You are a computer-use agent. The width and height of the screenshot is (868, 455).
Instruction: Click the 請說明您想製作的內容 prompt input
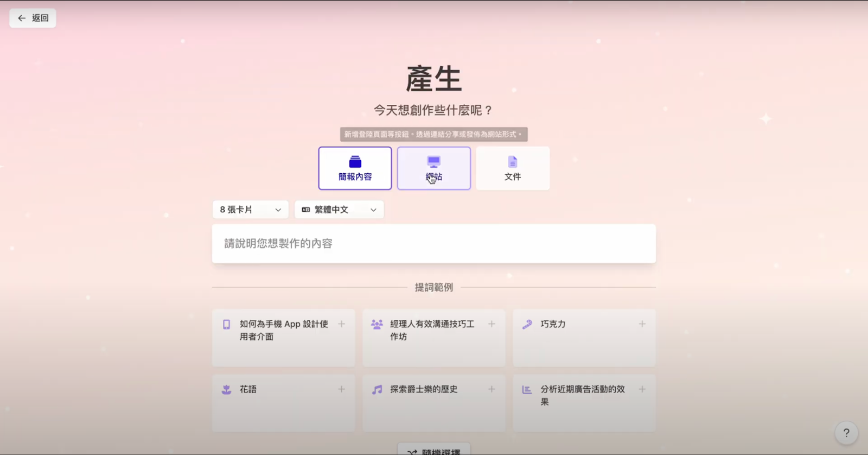pos(434,244)
